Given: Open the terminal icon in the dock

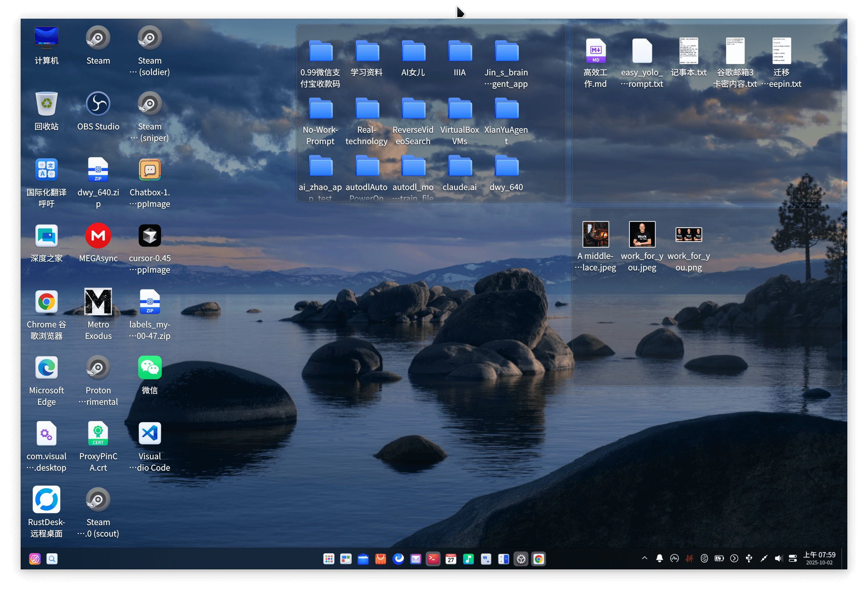Looking at the screenshot, I should tap(433, 559).
